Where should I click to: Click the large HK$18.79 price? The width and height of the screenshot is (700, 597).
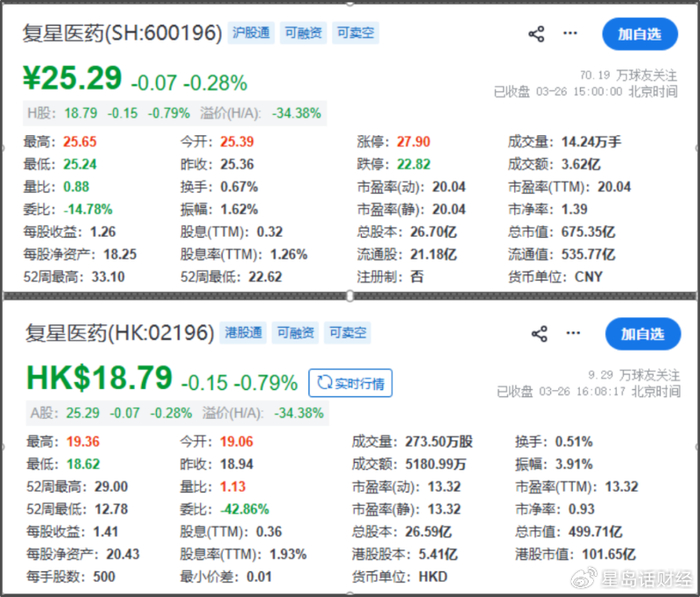(99, 378)
